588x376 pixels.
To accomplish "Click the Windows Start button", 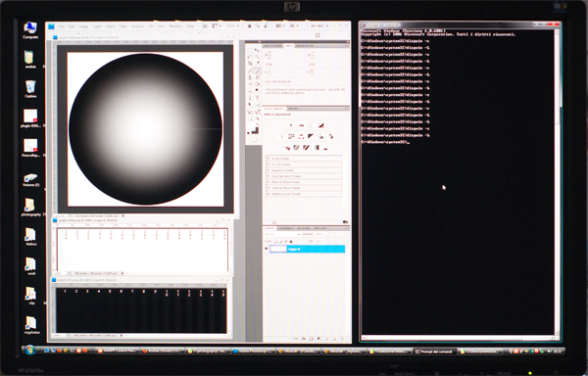I will [x=30, y=351].
